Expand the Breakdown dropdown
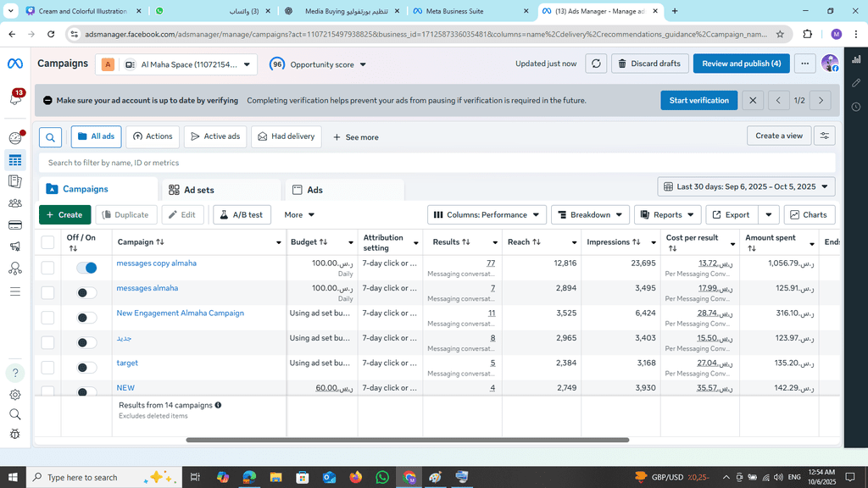 (590, 215)
